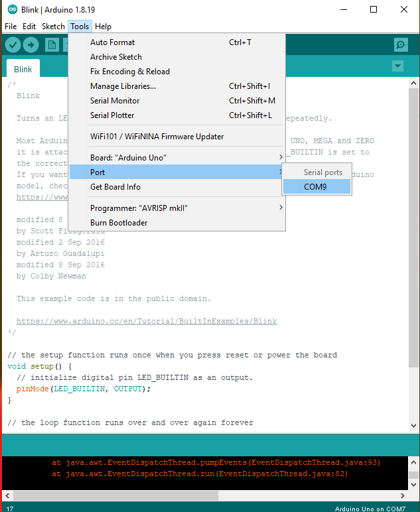Click editor scrollbar up arrow
The width and height of the screenshot is (420, 512).
point(413,83)
